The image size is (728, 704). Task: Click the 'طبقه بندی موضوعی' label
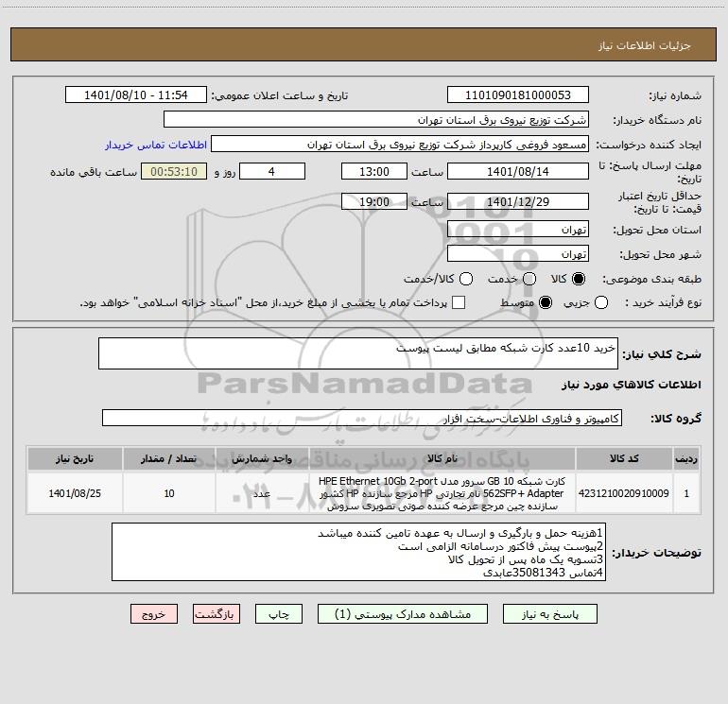[x=652, y=279]
